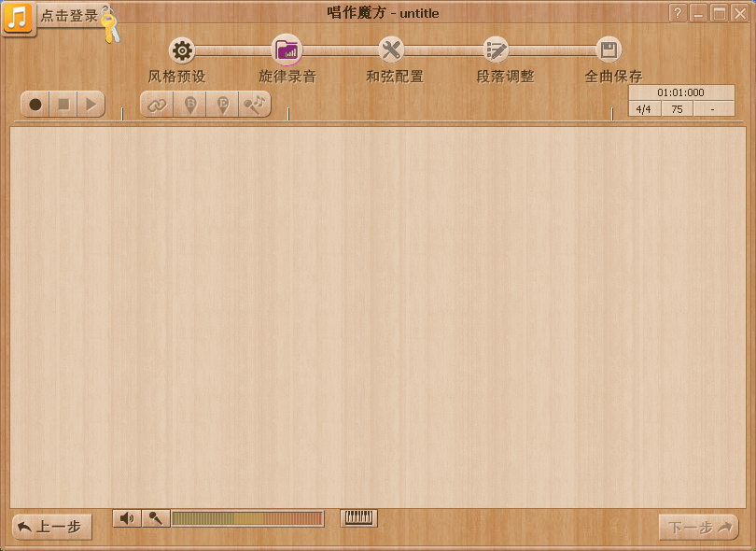Open the 旋律录音 recording step icon
Image resolution: width=756 pixels, height=551 pixels.
point(287,50)
